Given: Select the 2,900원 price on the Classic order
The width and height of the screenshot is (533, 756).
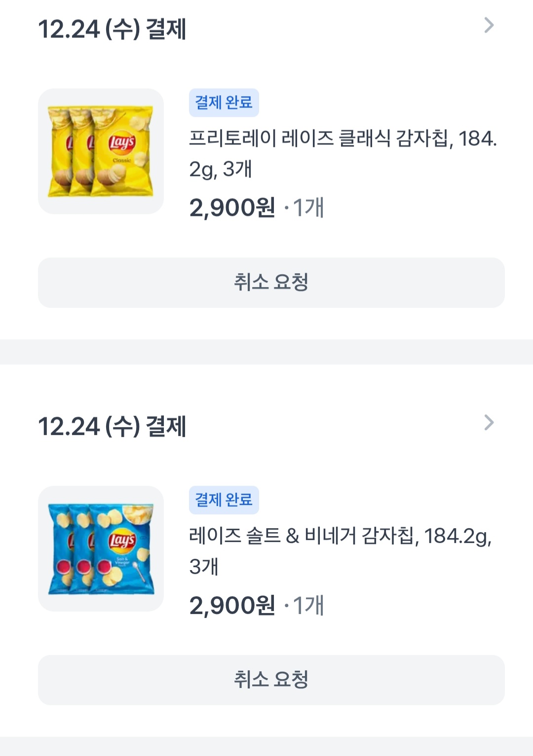Looking at the screenshot, I should click(x=232, y=208).
